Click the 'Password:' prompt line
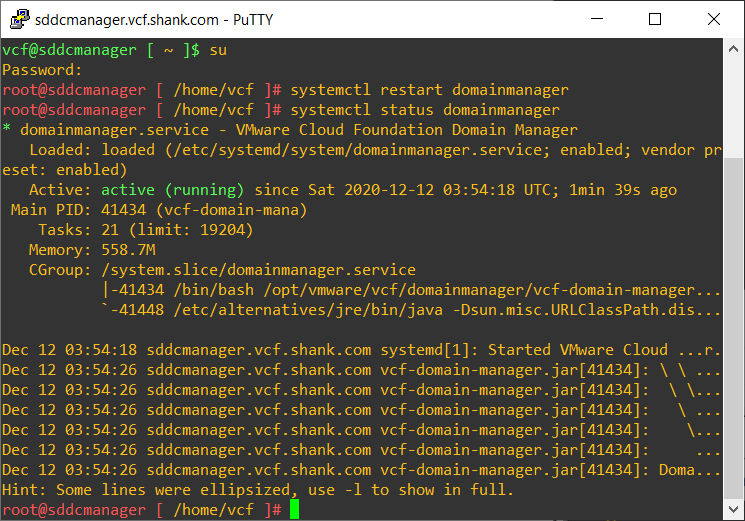This screenshot has width=745, height=521. pos(42,70)
